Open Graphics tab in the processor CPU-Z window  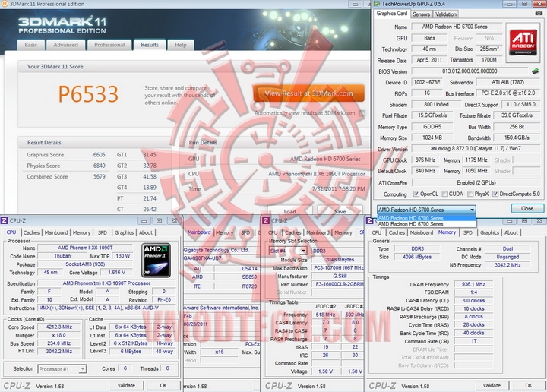pos(124,232)
